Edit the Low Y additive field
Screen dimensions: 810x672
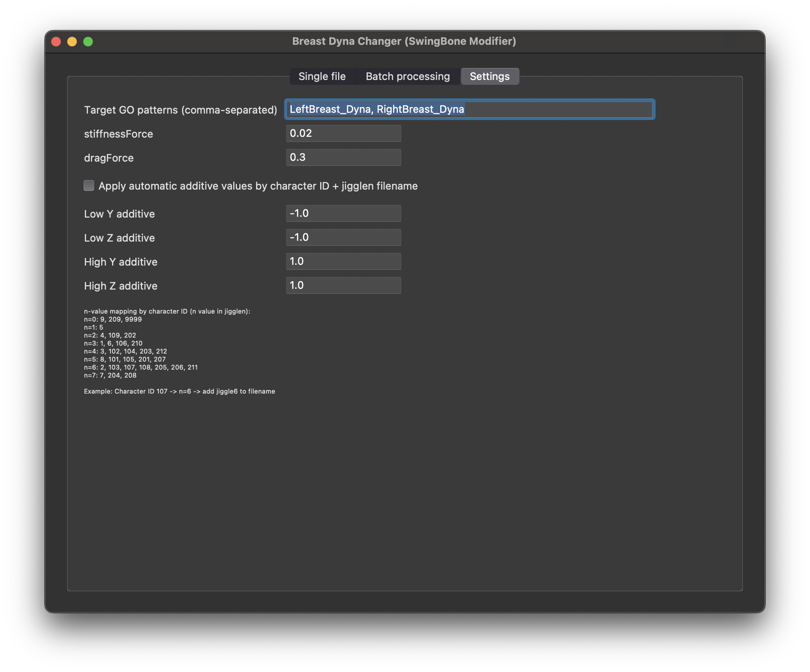(343, 213)
